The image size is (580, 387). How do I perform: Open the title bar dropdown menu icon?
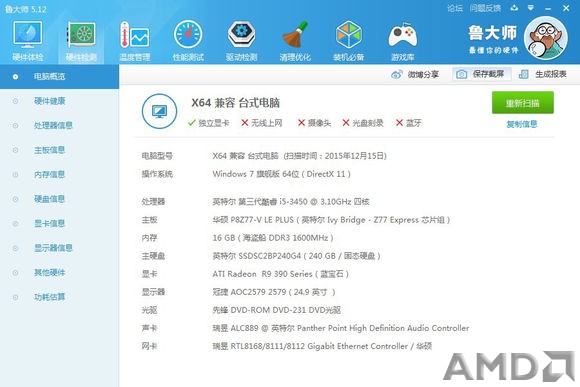tap(531, 8)
